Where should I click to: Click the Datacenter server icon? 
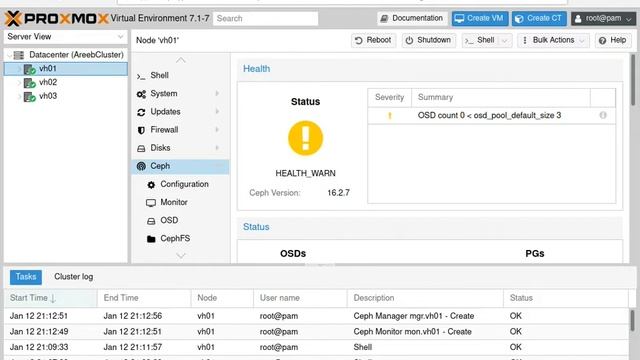tap(19, 55)
